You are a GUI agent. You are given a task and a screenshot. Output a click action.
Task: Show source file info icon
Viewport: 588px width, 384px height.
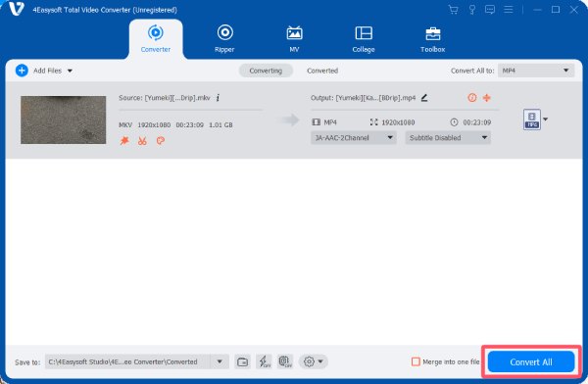(x=218, y=98)
